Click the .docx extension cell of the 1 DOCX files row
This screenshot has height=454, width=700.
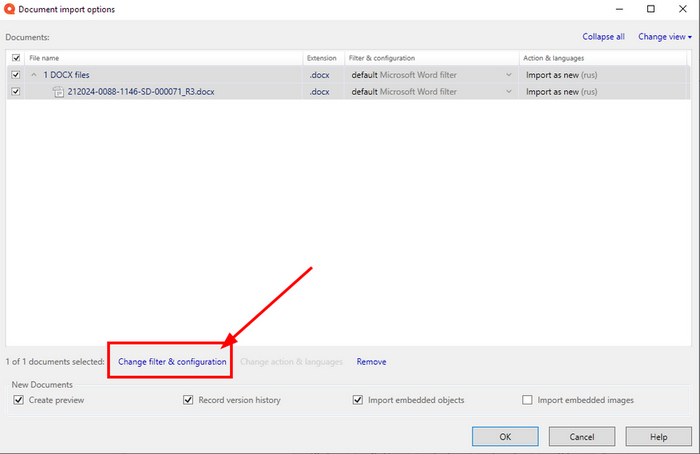click(x=320, y=75)
